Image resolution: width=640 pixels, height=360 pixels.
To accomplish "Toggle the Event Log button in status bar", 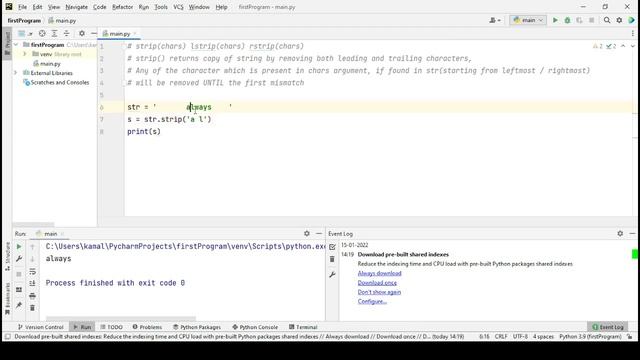I will pos(608,327).
